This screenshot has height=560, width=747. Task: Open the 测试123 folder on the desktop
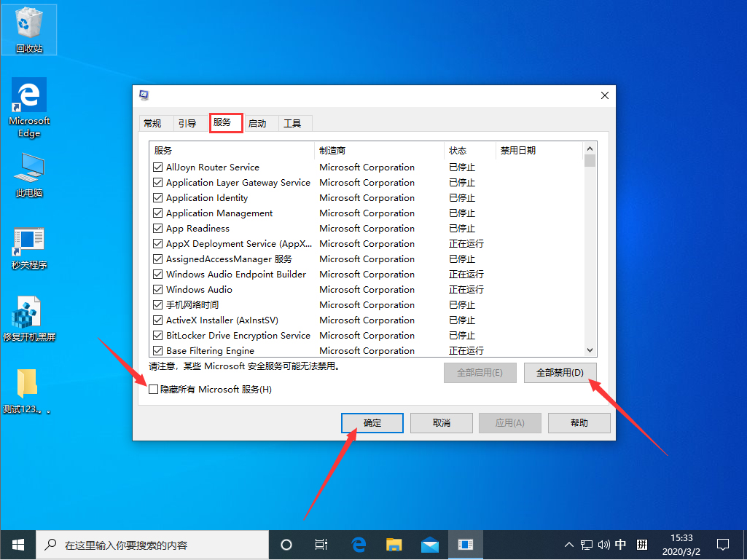coord(28,382)
